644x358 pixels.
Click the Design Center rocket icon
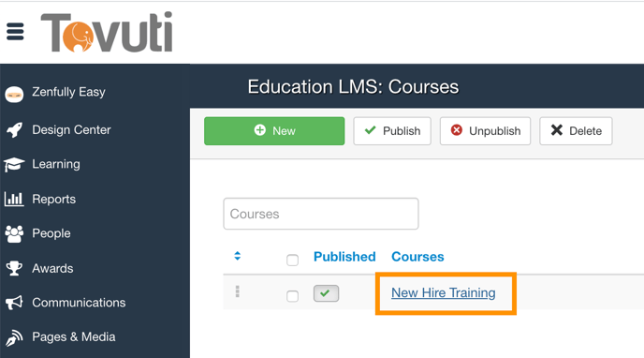(14, 130)
